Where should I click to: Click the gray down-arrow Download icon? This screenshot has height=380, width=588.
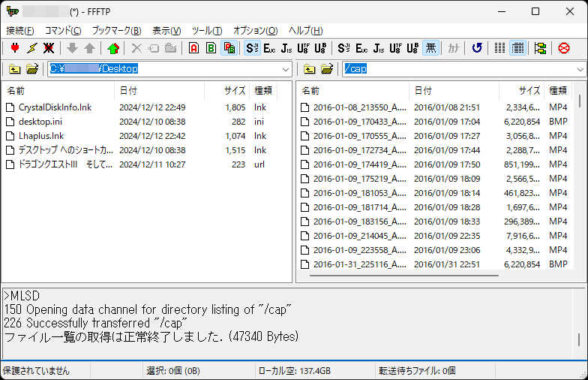pyautogui.click(x=72, y=48)
